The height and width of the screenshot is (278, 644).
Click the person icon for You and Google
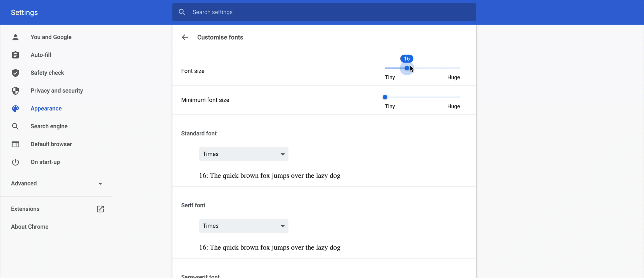(15, 37)
